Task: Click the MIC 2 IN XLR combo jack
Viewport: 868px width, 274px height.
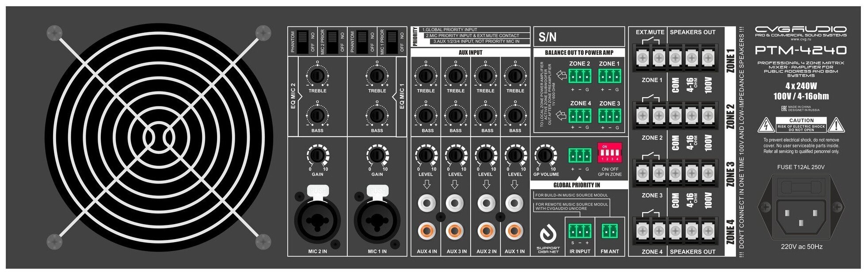Action: (x=317, y=220)
